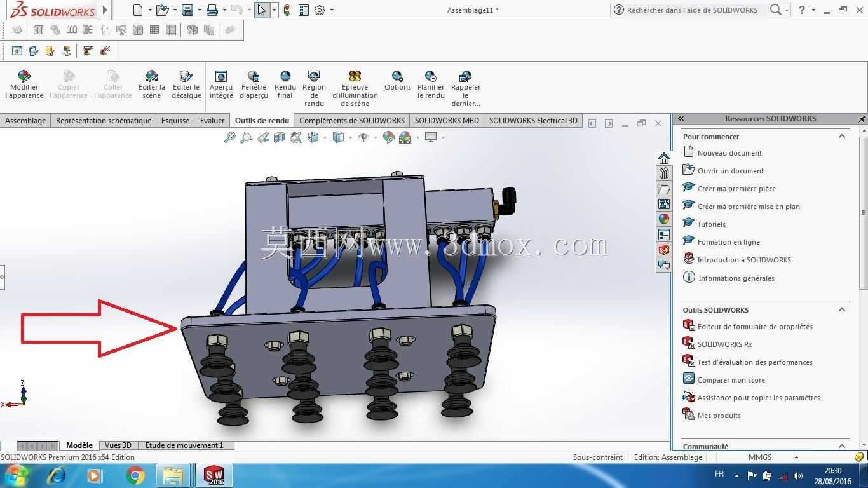Click Comparer mon score
Screen dimensions: 868x488
pyautogui.click(x=731, y=380)
